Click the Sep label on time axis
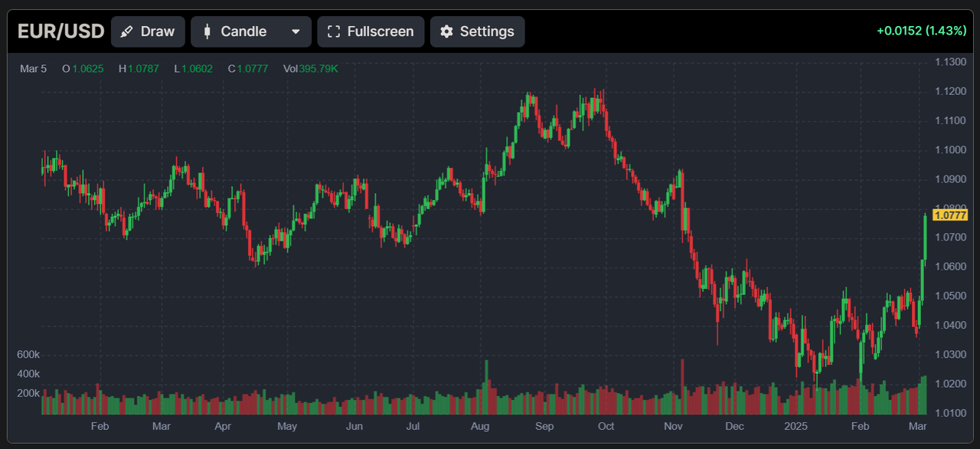Screen dimensions: 980x449 tap(544, 426)
